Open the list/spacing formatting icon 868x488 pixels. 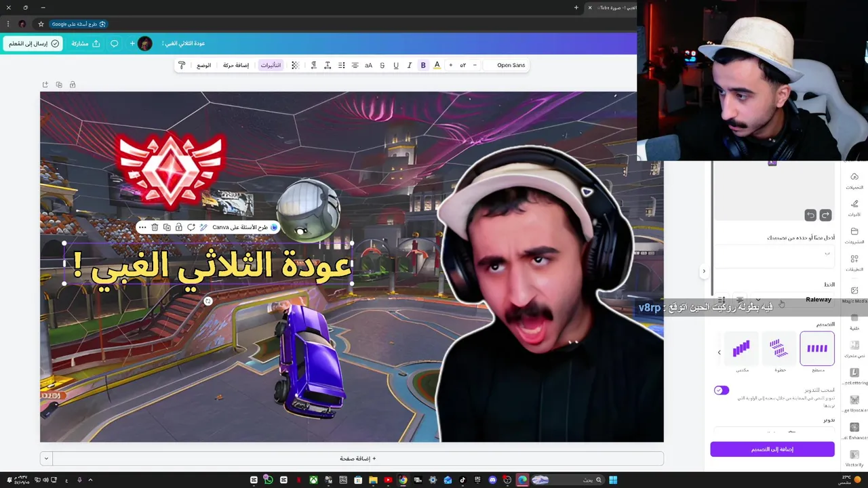tap(341, 65)
